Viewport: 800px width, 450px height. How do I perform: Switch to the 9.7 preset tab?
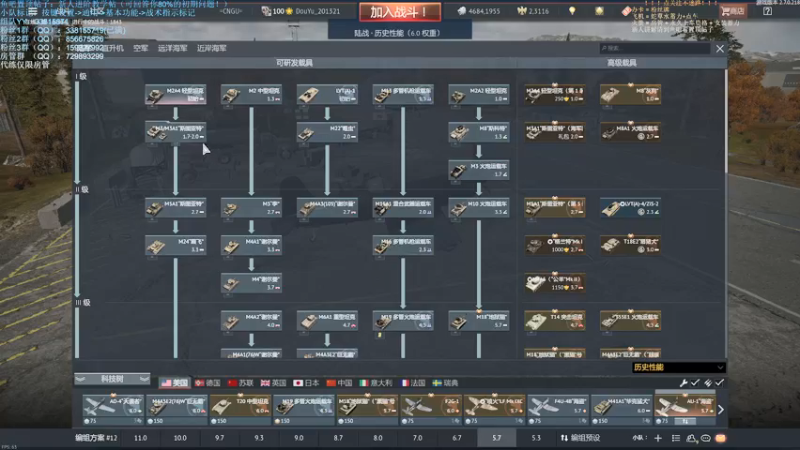[219, 438]
